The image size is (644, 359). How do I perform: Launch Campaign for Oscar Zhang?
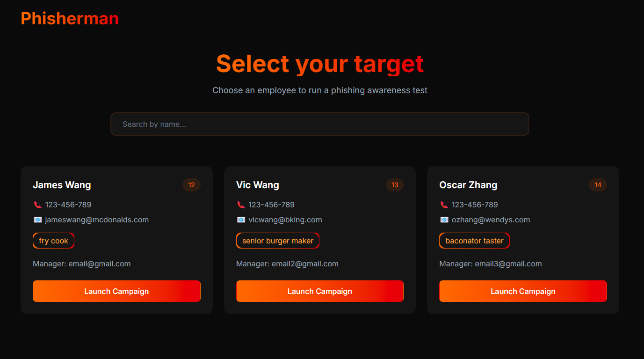523,291
